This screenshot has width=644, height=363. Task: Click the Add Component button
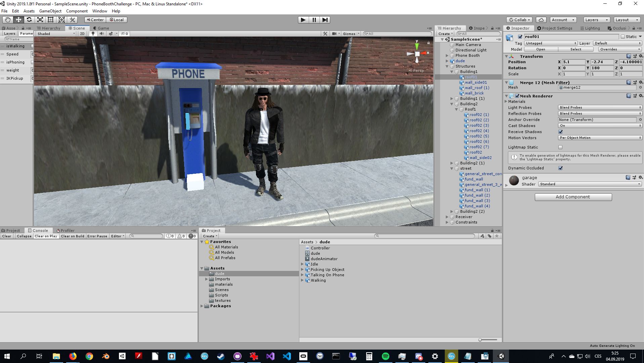click(573, 197)
